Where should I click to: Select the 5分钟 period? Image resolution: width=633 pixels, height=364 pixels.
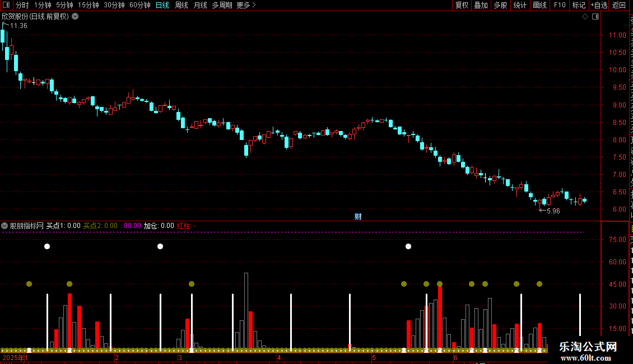[64, 5]
